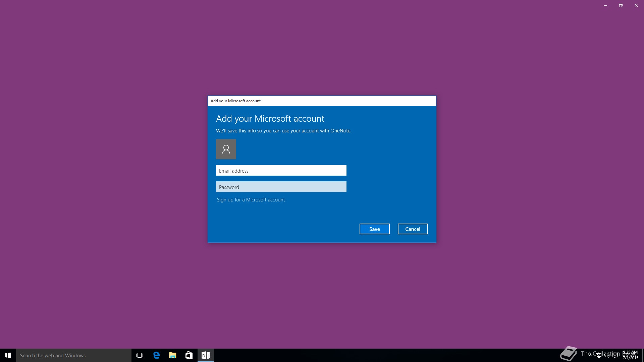This screenshot has width=644, height=362.
Task: Select the user avatar placeholder picture
Action: click(x=226, y=149)
